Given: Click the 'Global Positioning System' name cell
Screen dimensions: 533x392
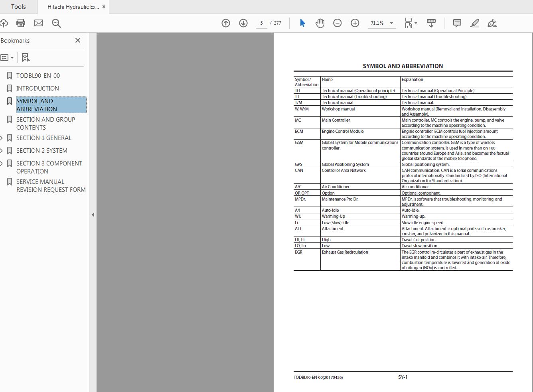Looking at the screenshot, I should [x=345, y=164].
